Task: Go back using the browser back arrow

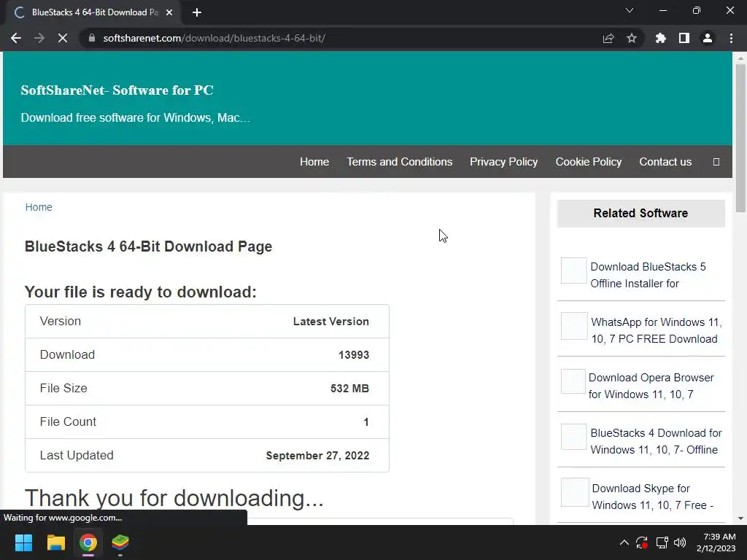Action: [16, 38]
